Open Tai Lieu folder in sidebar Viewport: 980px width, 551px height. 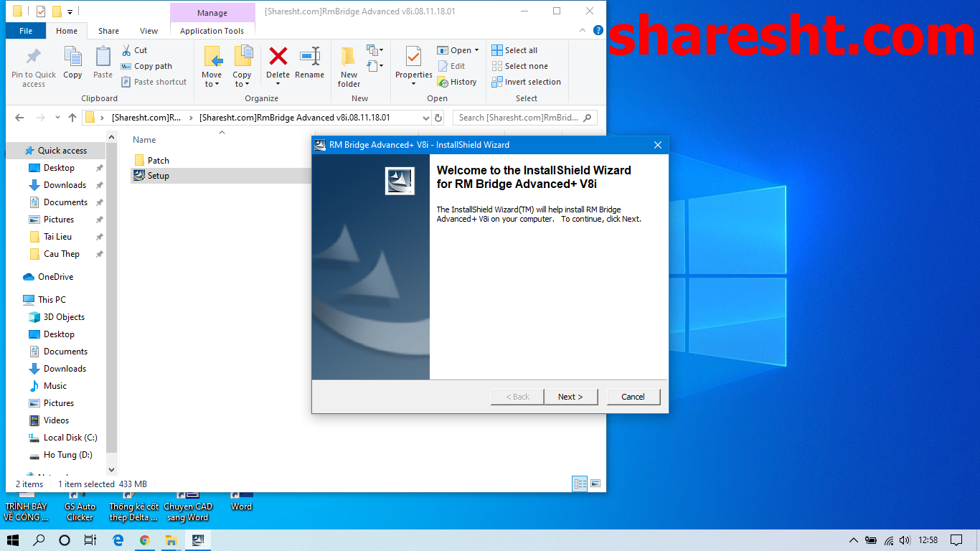pyautogui.click(x=57, y=237)
